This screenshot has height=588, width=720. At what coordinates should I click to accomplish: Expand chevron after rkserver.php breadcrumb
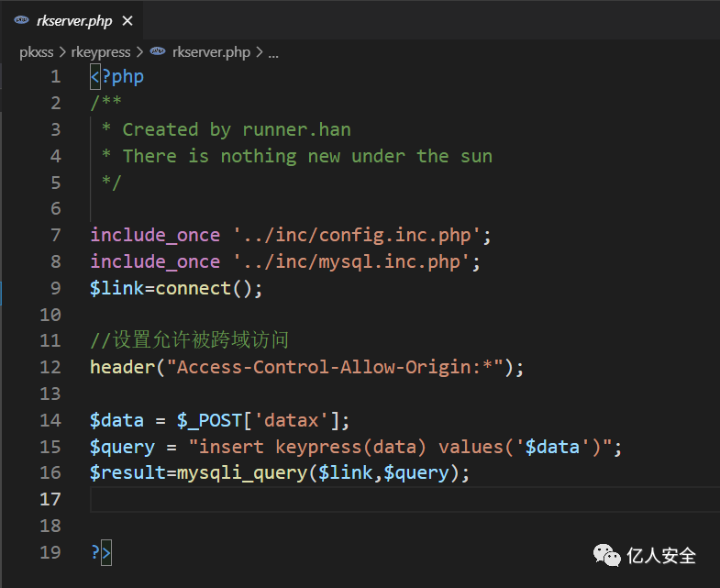(x=260, y=52)
